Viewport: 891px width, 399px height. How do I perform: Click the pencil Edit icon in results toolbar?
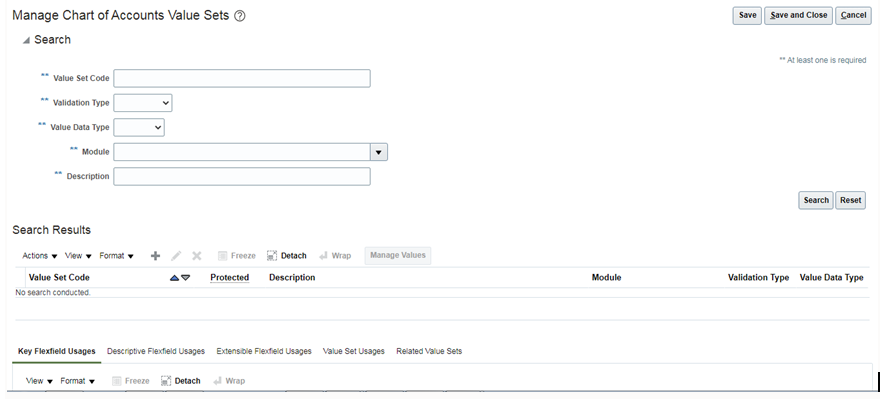click(176, 256)
